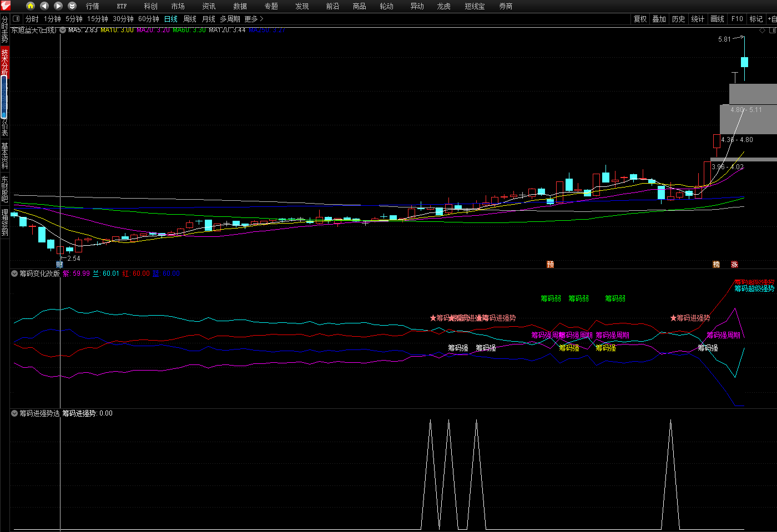The height and width of the screenshot is (532, 777).
Task: Click the 标记 mark button
Action: tap(756, 19)
